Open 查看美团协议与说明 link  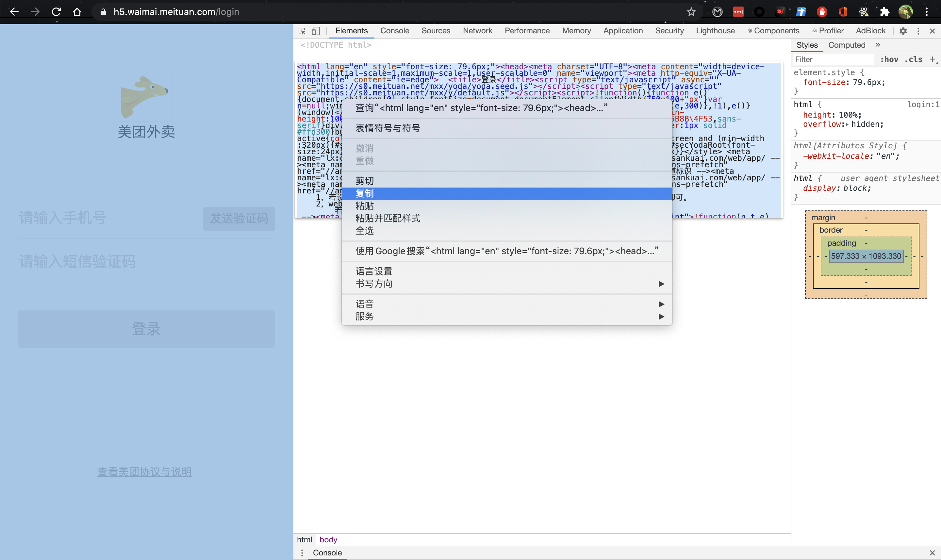tap(144, 472)
